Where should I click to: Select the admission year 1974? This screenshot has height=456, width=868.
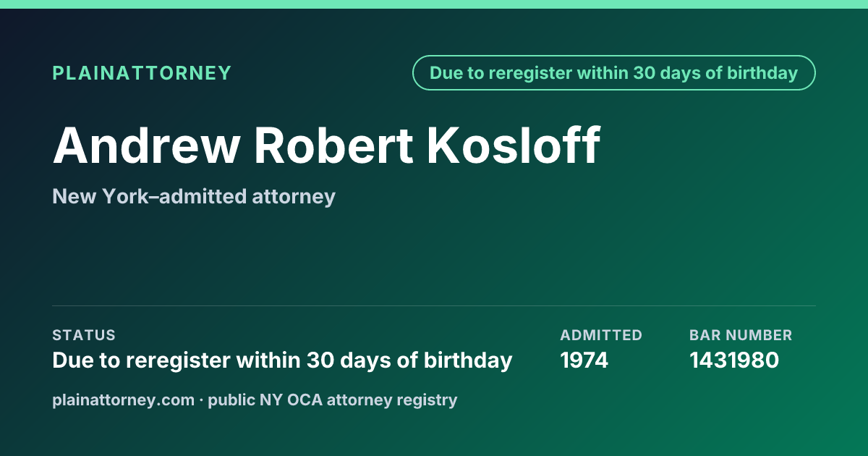pos(584,360)
